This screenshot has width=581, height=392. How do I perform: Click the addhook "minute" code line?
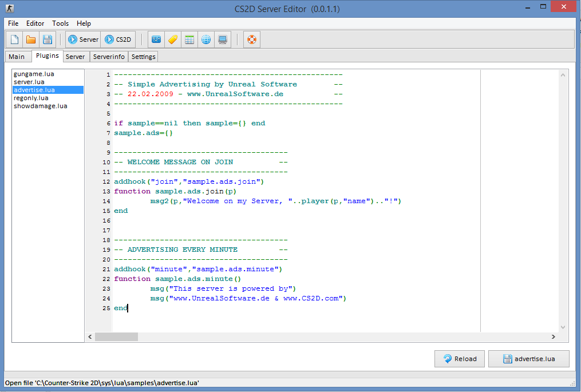198,269
